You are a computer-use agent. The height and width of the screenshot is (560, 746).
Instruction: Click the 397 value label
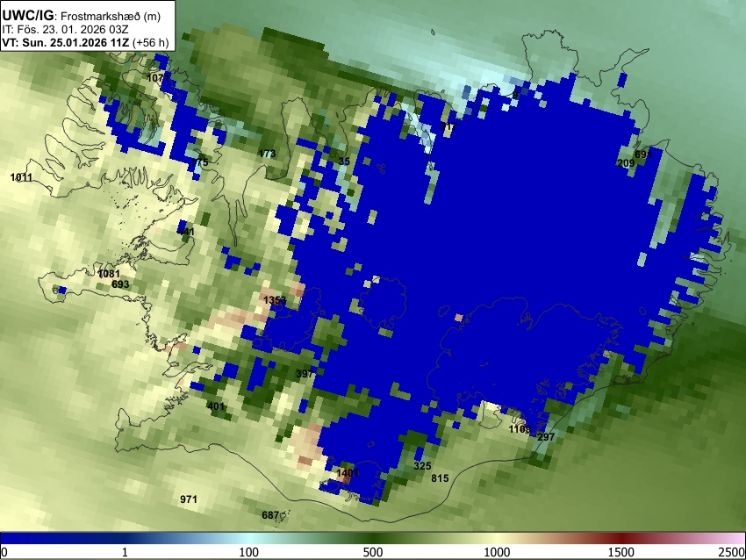point(305,374)
